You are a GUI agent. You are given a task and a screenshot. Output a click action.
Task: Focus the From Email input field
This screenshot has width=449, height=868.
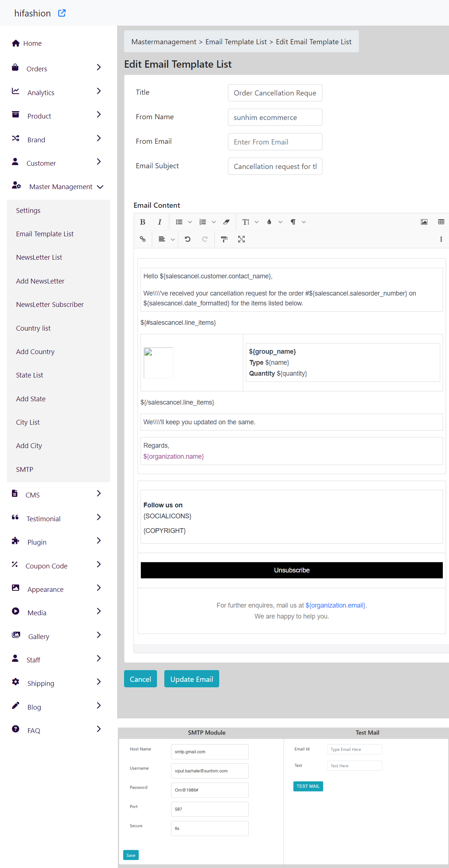pyautogui.click(x=275, y=142)
